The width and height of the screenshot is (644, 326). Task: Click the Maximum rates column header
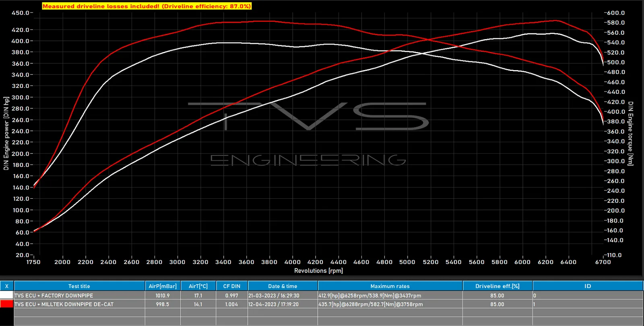point(390,286)
